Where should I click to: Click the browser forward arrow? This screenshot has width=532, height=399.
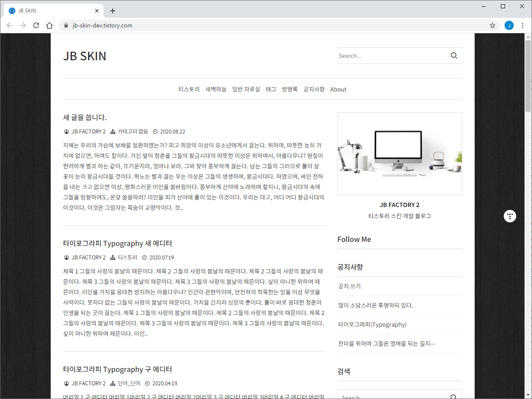[23, 25]
